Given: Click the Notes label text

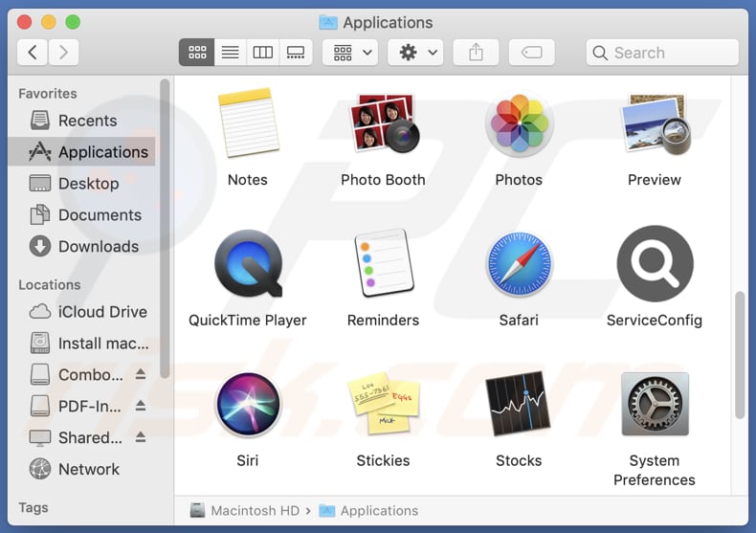Looking at the screenshot, I should pyautogui.click(x=248, y=180).
